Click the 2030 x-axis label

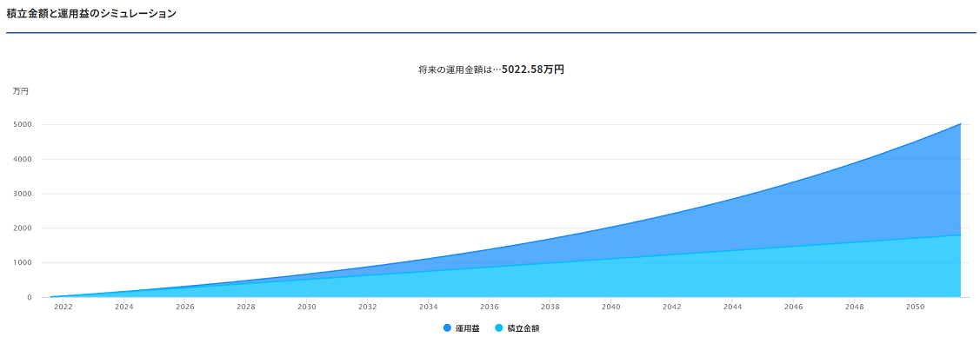click(306, 307)
